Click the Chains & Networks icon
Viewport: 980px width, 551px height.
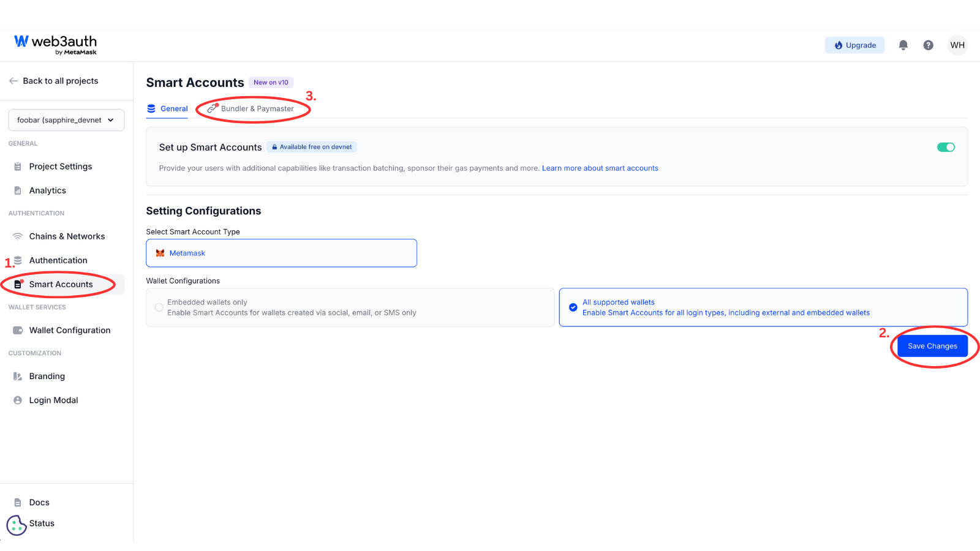pyautogui.click(x=18, y=236)
